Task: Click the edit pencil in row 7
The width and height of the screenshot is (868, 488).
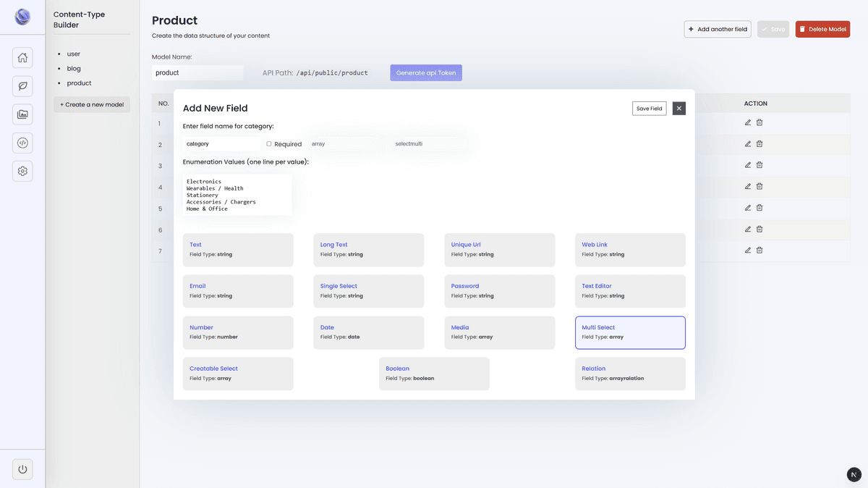Action: pyautogui.click(x=748, y=250)
